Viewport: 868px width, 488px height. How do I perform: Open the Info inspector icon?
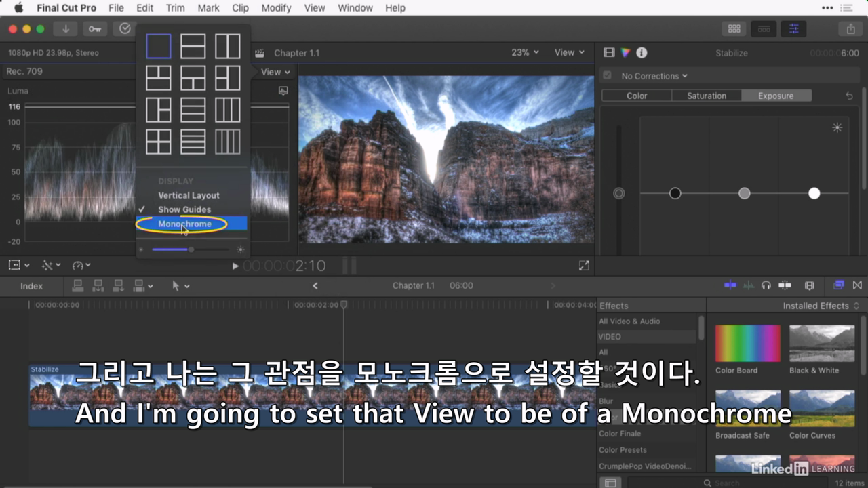(642, 53)
